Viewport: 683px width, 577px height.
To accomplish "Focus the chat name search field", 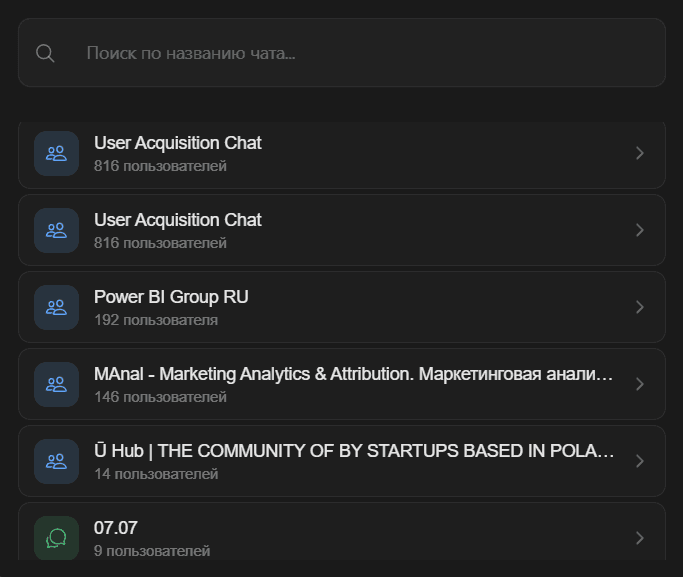I will click(x=342, y=53).
